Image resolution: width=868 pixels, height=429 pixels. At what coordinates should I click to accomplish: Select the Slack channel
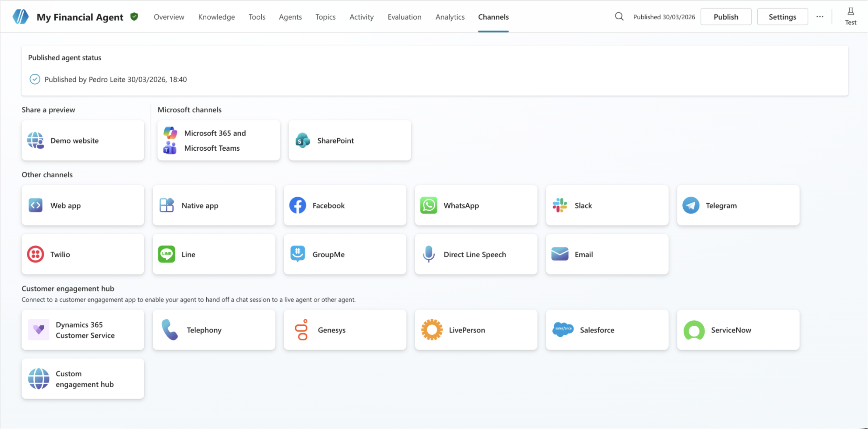(607, 205)
